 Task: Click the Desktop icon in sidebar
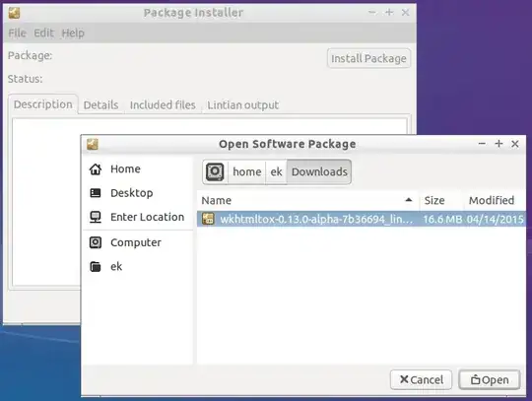pos(96,193)
